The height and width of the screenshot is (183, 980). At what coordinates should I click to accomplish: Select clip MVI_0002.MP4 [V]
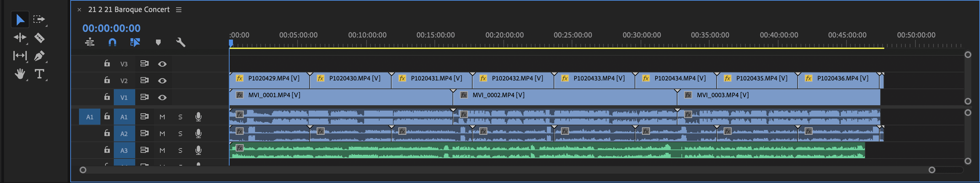coord(565,97)
